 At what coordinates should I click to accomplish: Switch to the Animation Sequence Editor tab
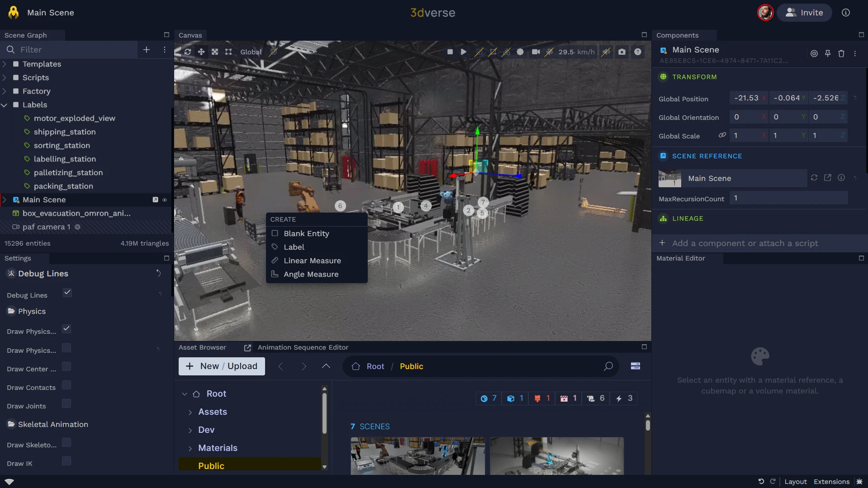pyautogui.click(x=303, y=347)
